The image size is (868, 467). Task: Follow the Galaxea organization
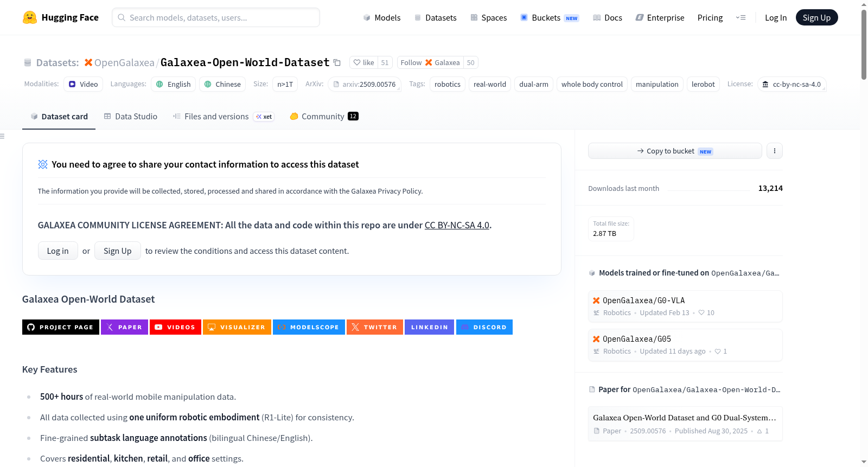coord(430,62)
